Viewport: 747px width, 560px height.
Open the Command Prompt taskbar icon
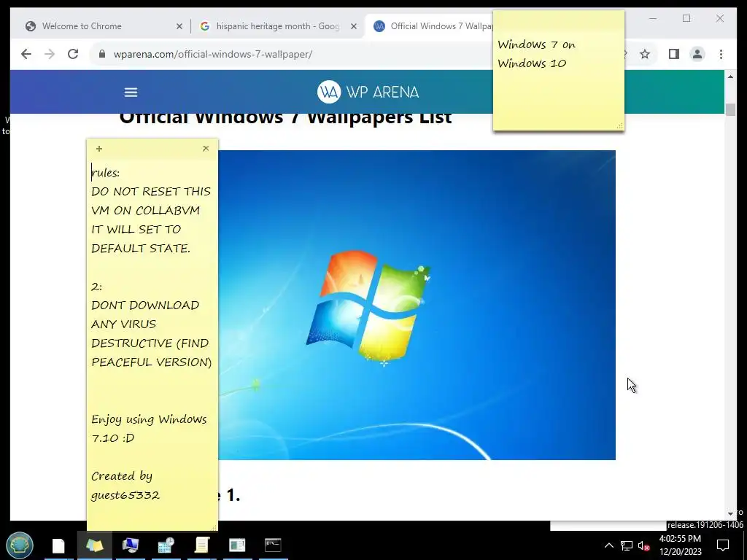coord(273,545)
